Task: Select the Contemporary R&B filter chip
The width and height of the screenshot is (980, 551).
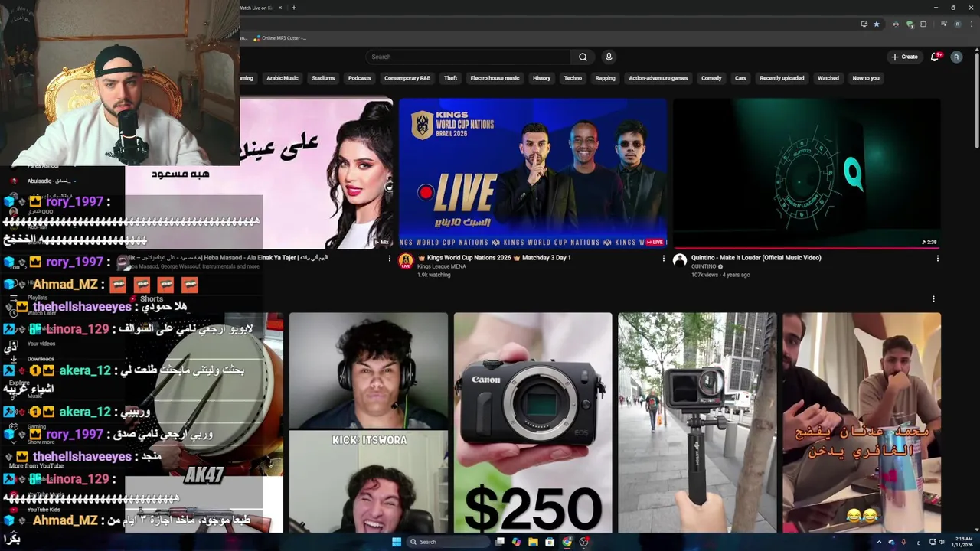Action: point(407,78)
